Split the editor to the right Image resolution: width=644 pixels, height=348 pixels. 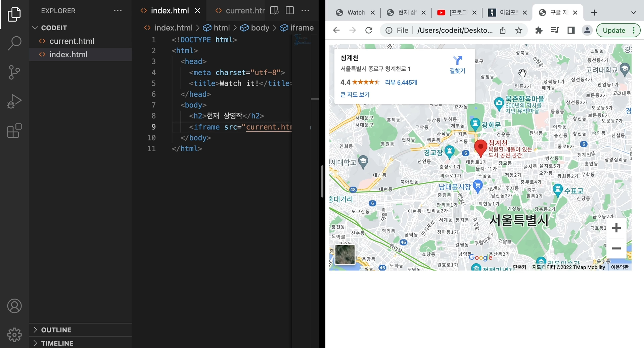coord(290,11)
